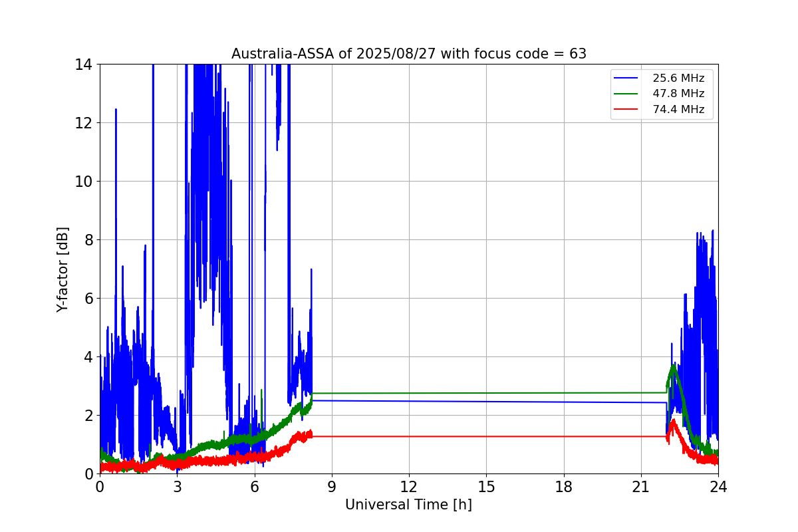Click x-axis tick label 21

point(640,487)
